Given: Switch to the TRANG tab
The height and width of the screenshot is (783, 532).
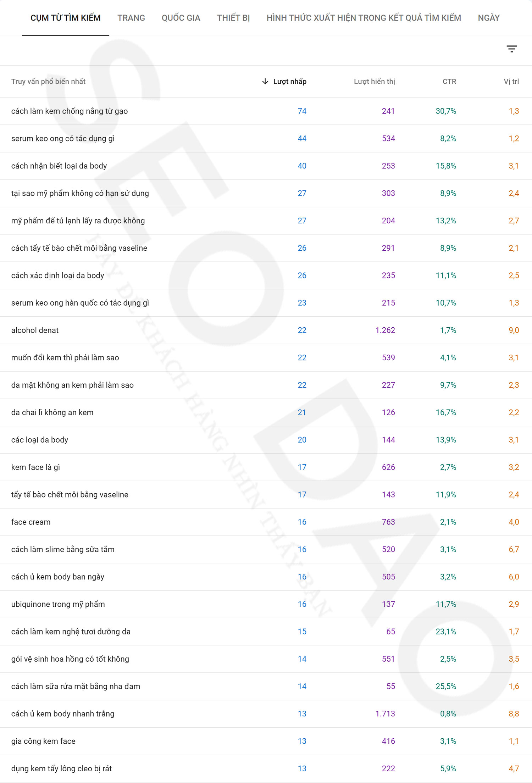Looking at the screenshot, I should coord(131,18).
